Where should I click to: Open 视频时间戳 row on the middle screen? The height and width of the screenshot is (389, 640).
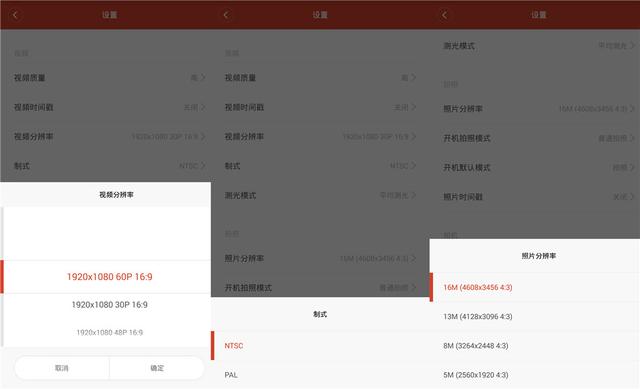[x=320, y=107]
